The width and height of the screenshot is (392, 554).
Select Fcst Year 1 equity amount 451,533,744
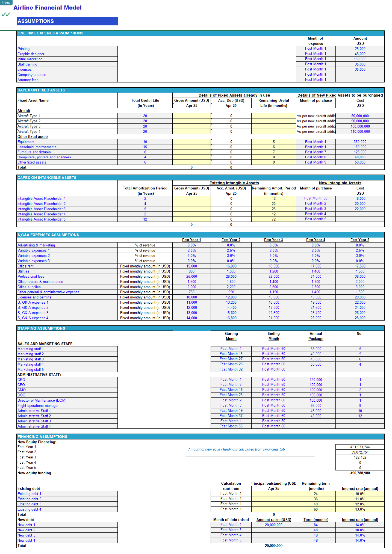[x=360, y=447]
